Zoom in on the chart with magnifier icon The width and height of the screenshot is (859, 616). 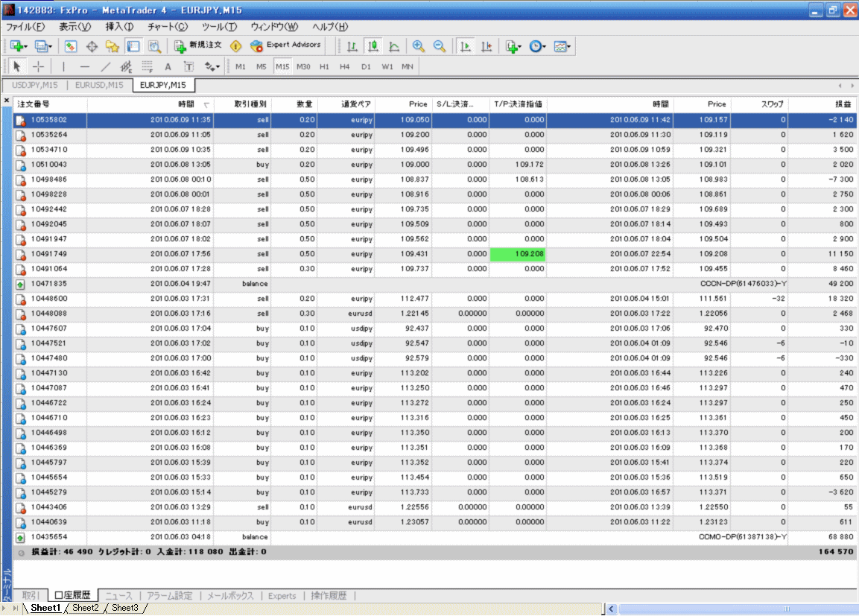[419, 46]
